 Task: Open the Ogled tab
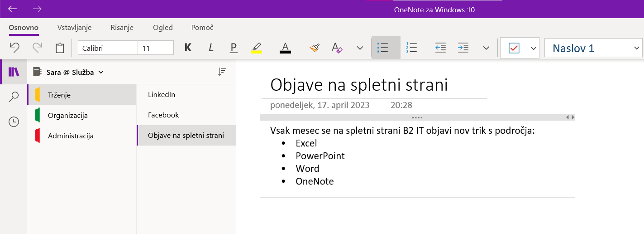click(x=163, y=28)
